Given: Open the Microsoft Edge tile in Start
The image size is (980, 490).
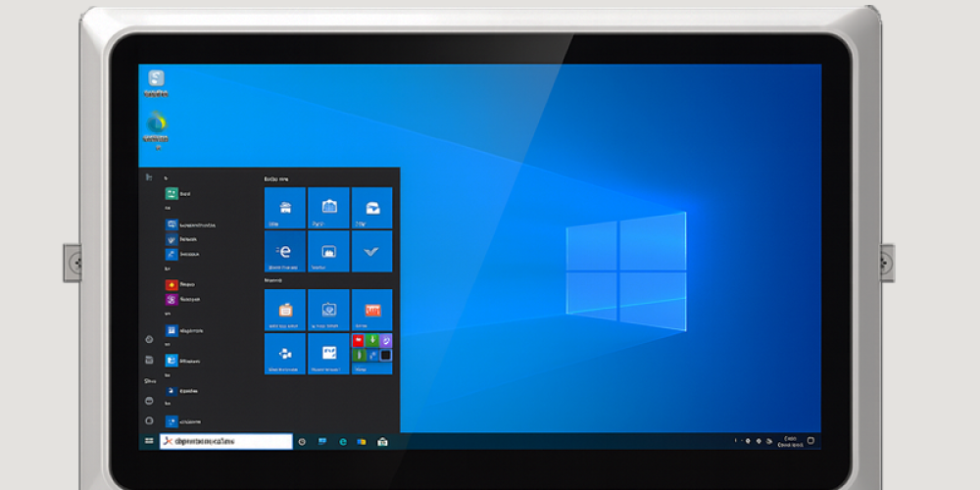Looking at the screenshot, I should pos(284,251).
